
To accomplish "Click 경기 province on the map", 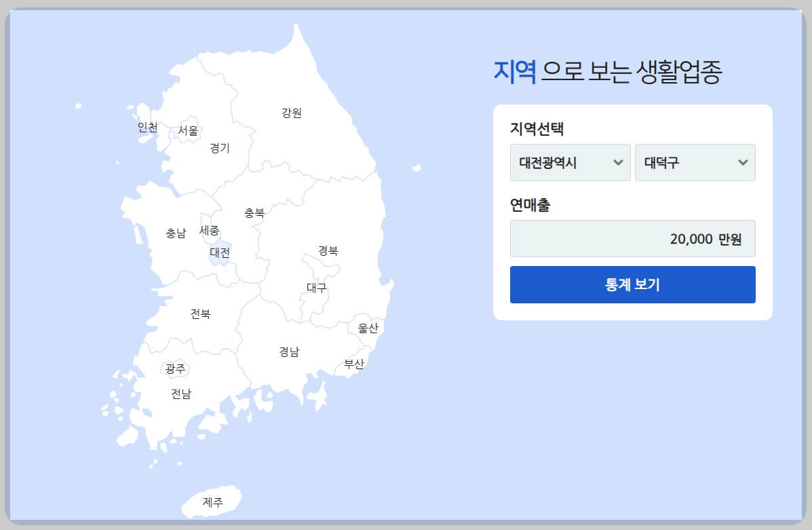I will pos(218,149).
